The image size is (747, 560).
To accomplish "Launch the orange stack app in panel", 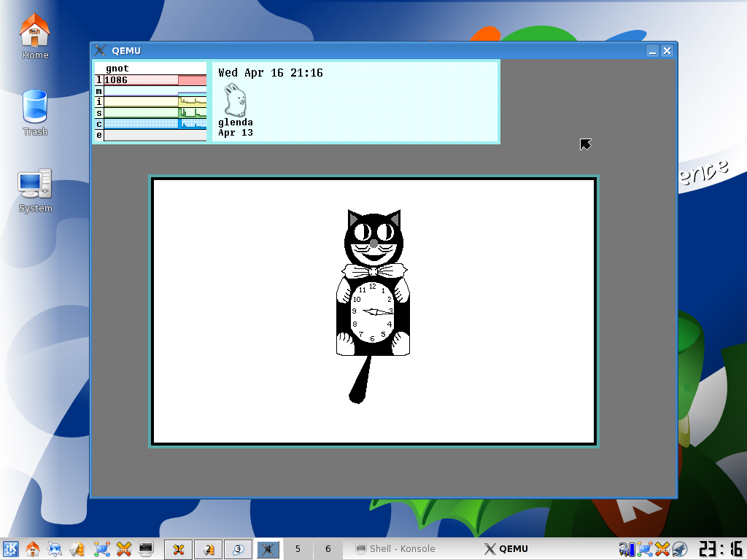I will (77, 549).
